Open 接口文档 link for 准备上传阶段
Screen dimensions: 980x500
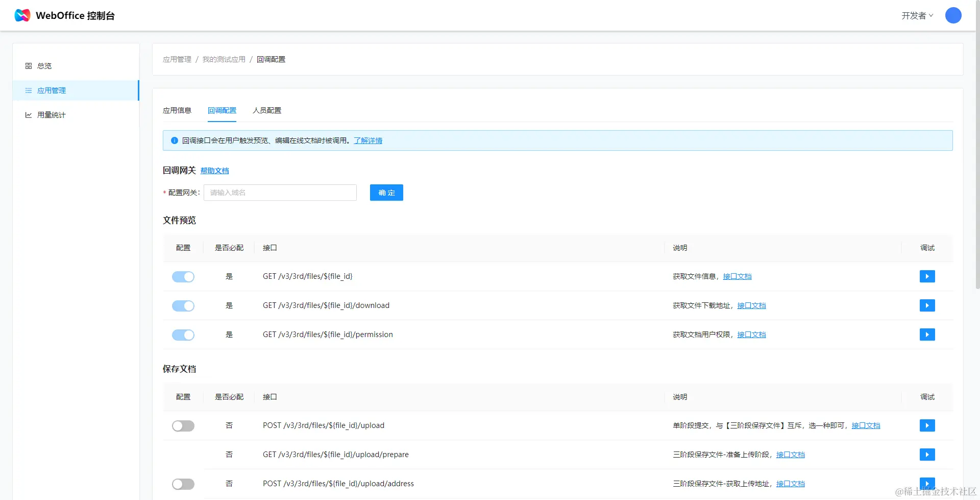pos(790,455)
